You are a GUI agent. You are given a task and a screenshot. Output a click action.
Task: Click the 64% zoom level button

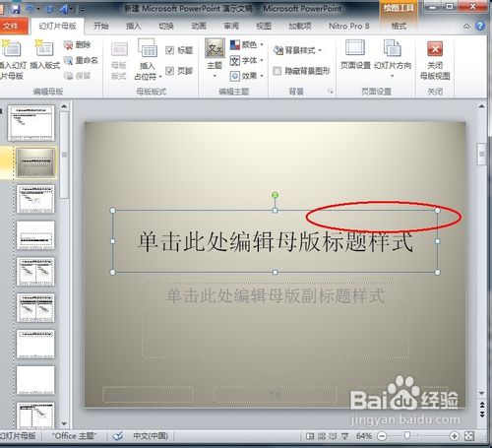(363, 436)
